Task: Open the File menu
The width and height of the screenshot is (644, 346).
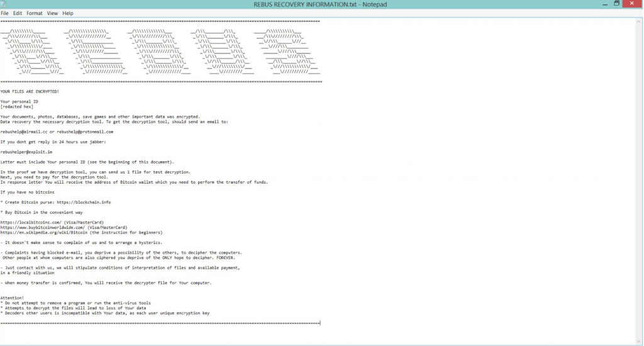Action: tap(4, 13)
